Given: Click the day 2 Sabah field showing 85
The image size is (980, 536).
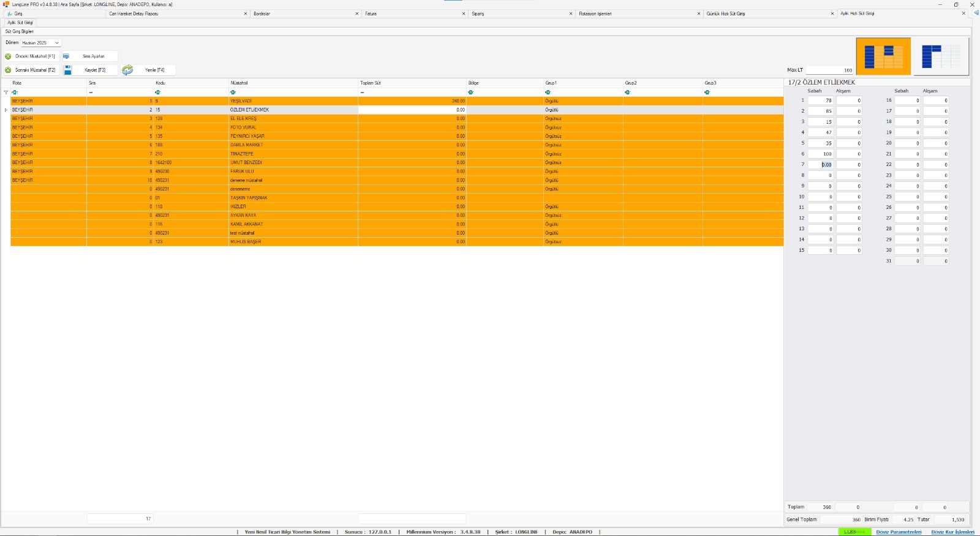Looking at the screenshot, I should click(820, 111).
